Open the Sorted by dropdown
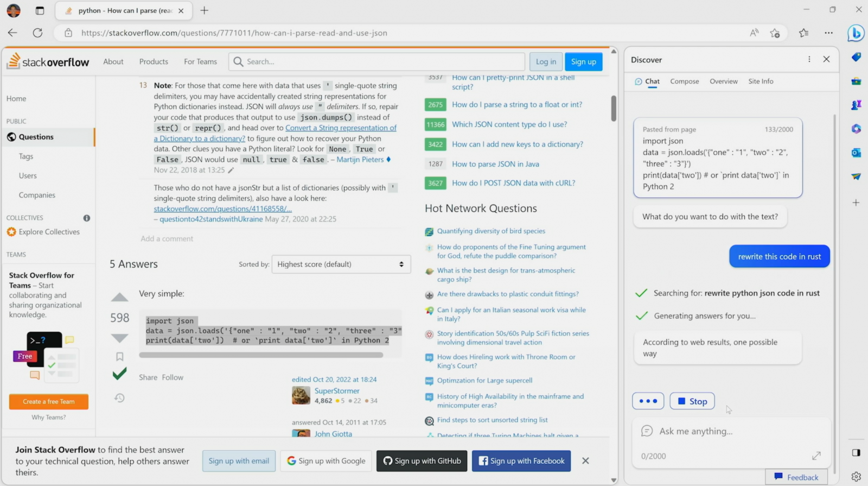 [341, 264]
